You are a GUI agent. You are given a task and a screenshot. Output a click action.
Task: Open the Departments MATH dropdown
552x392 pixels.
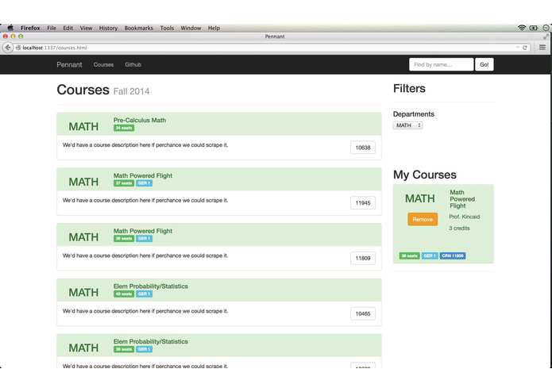click(x=407, y=125)
